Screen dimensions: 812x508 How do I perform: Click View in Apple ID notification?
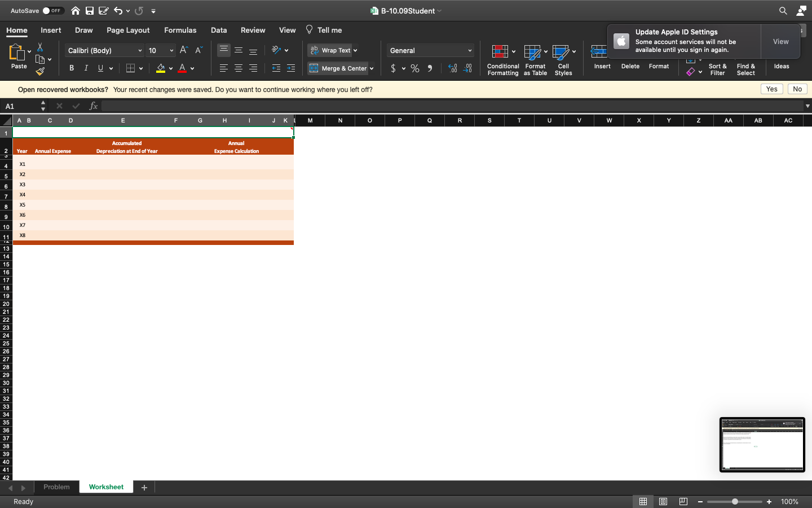(780, 41)
